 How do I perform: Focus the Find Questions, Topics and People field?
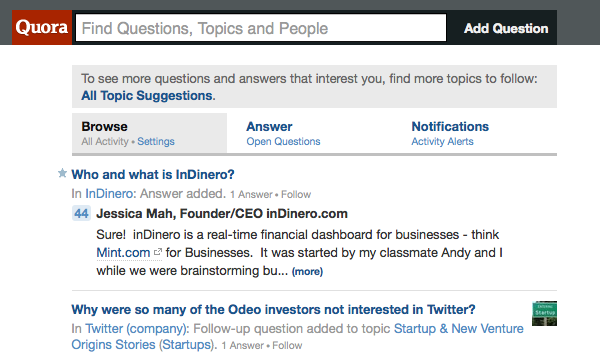[x=261, y=28]
